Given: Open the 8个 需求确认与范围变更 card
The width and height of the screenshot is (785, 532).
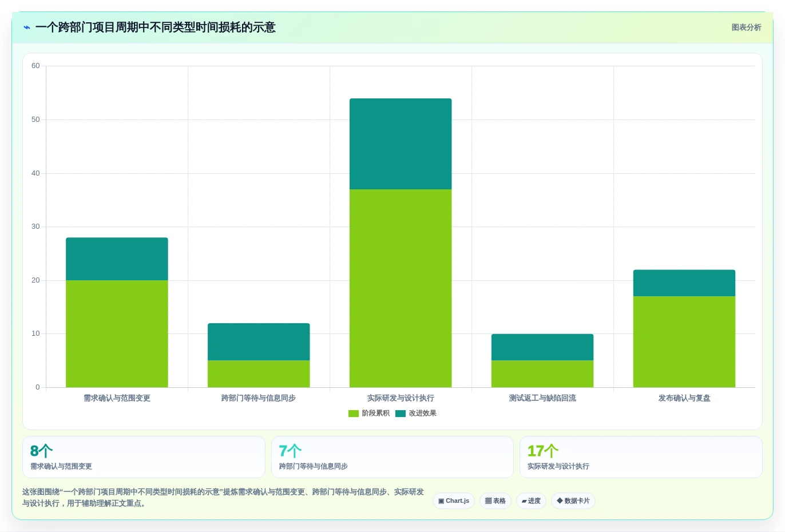Looking at the screenshot, I should [144, 457].
